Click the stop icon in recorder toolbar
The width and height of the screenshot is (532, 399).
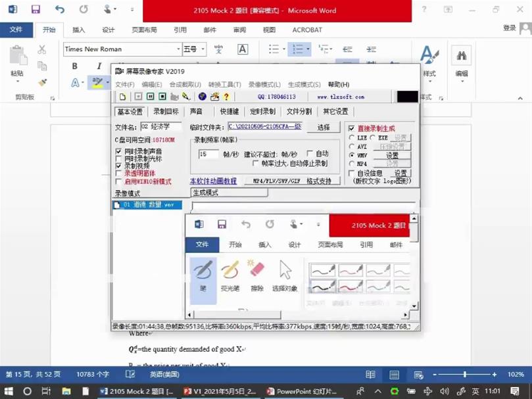tap(162, 97)
